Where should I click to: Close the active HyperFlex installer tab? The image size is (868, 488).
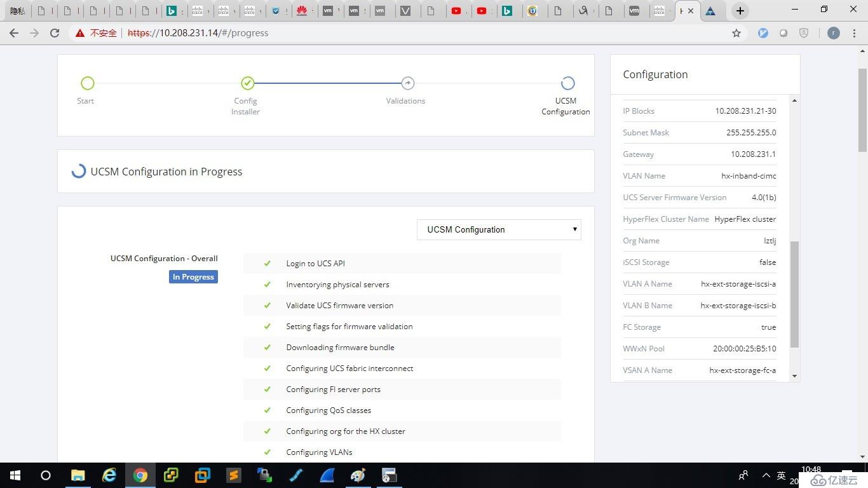691,11
